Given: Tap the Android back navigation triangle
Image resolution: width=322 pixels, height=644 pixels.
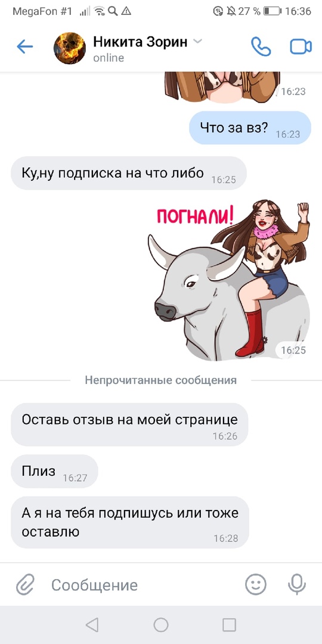Looking at the screenshot, I should tap(92, 625).
